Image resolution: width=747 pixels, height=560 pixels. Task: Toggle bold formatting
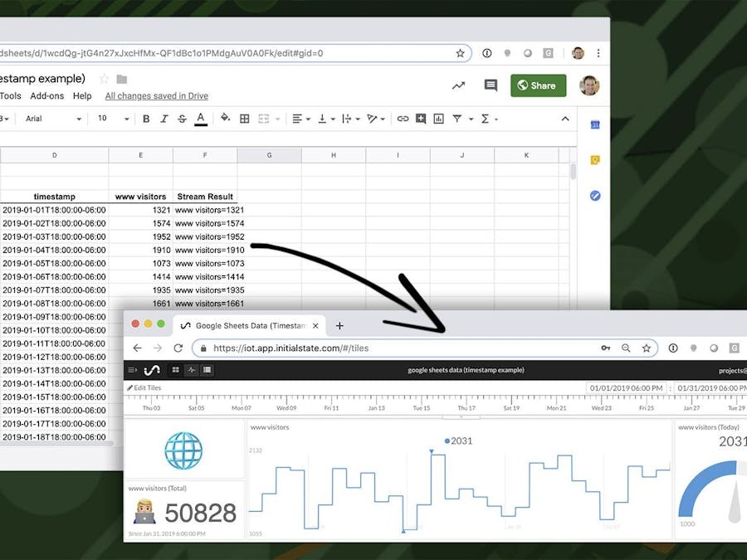coord(147,119)
